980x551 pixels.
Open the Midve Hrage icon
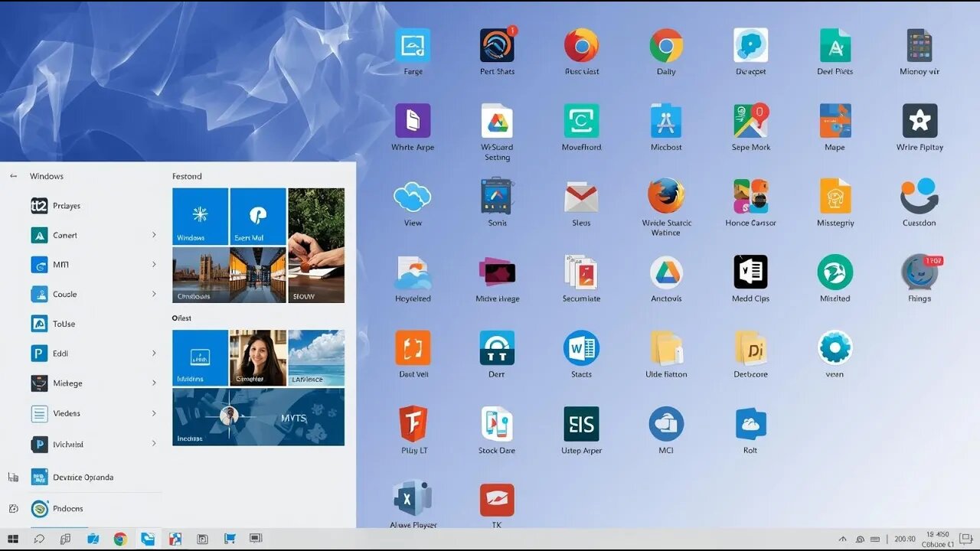pyautogui.click(x=498, y=272)
